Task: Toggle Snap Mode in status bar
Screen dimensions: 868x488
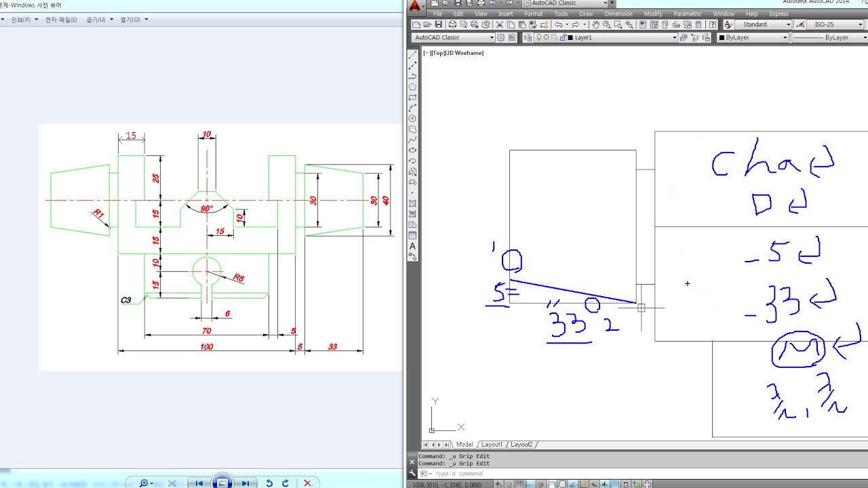Action: (509, 483)
